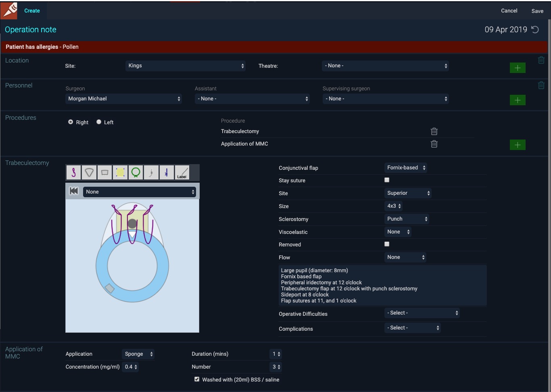Open the Surgeon dropdown showing Morgan Michael
Screen dimensions: 551x392
(123, 99)
